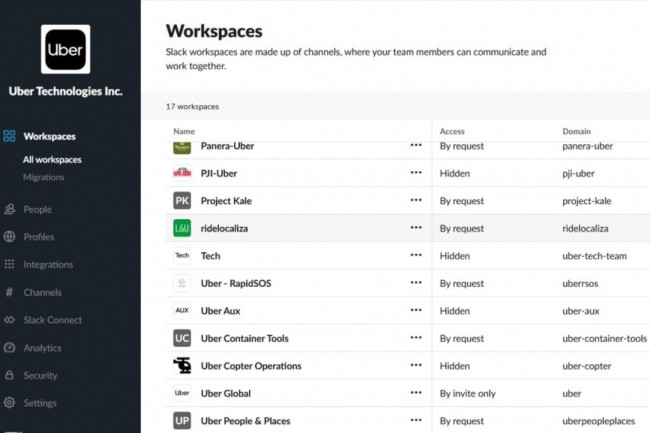Click the Uber Global workspace icon
650x433 pixels.
click(182, 393)
